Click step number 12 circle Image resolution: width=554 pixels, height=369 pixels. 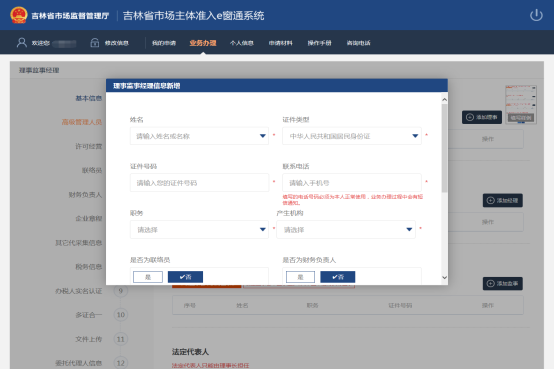click(120, 363)
